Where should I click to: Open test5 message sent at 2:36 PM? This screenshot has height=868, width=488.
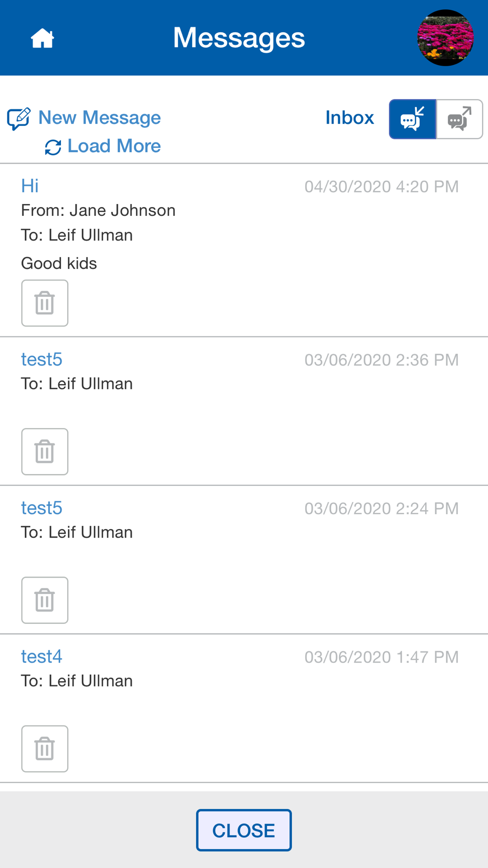41,359
